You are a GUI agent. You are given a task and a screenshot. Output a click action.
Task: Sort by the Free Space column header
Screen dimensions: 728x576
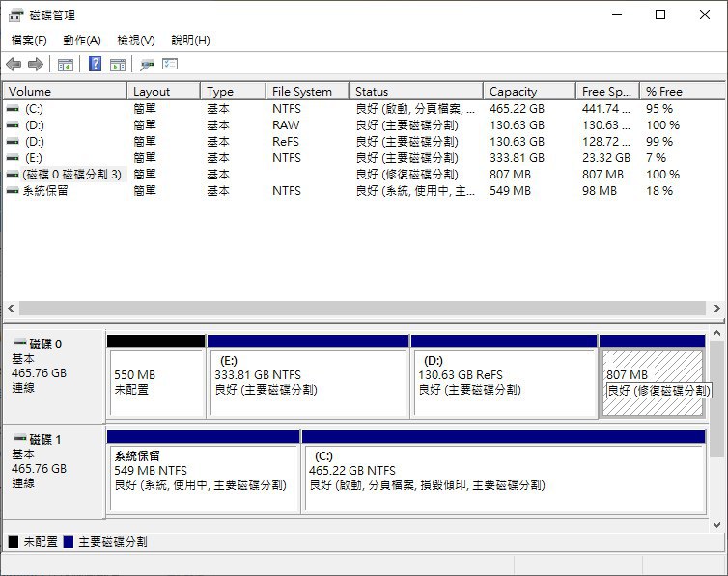point(607,92)
